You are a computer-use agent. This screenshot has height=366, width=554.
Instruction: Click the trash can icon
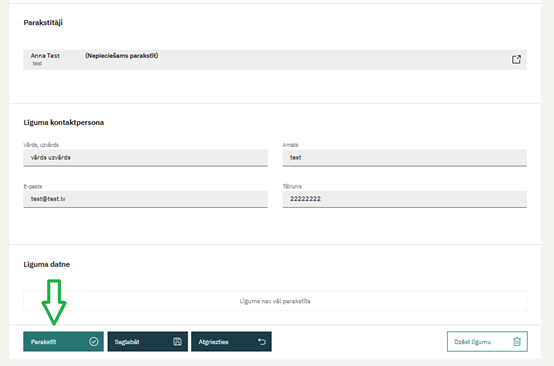517,342
